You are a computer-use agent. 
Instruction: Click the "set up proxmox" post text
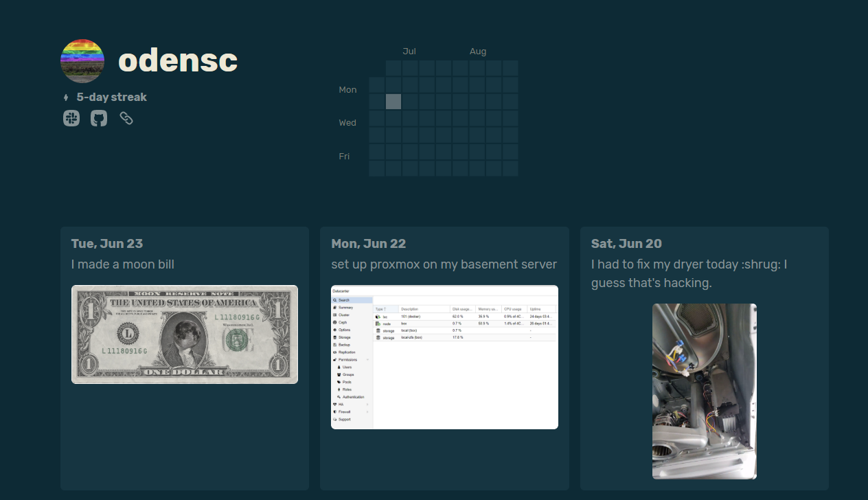point(444,264)
